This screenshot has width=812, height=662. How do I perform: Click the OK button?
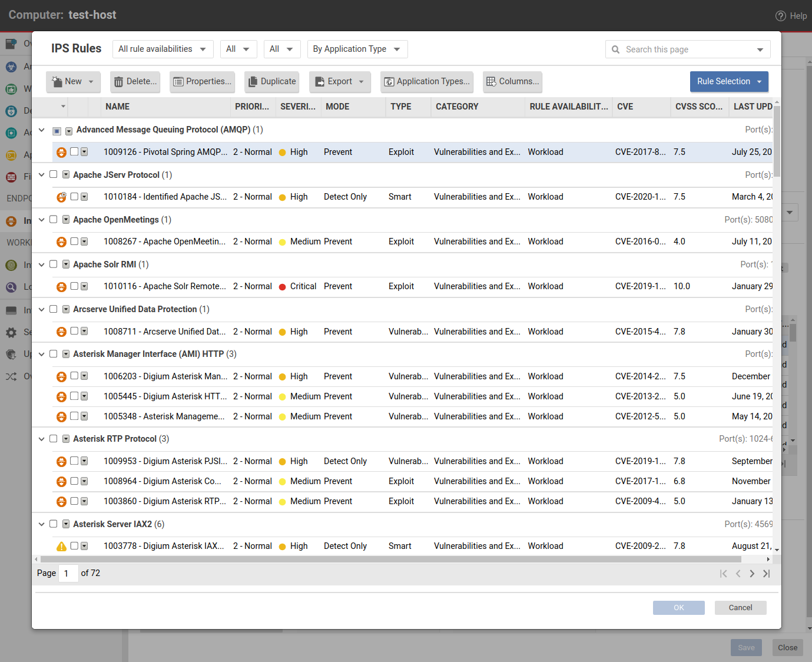coord(679,608)
